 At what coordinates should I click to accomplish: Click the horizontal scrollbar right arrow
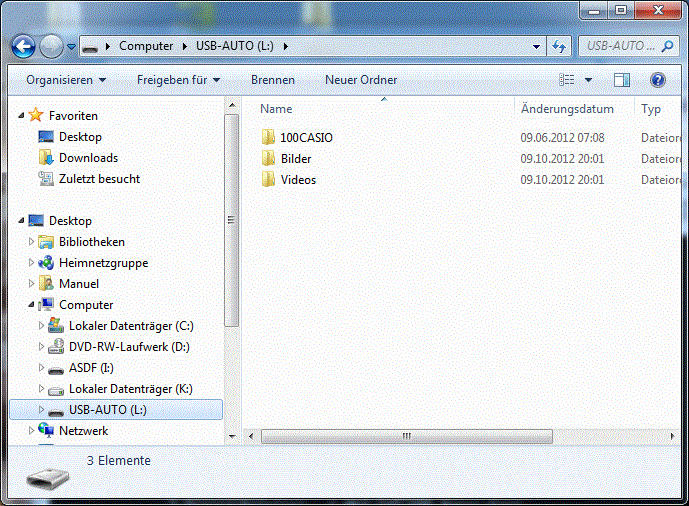pos(672,436)
